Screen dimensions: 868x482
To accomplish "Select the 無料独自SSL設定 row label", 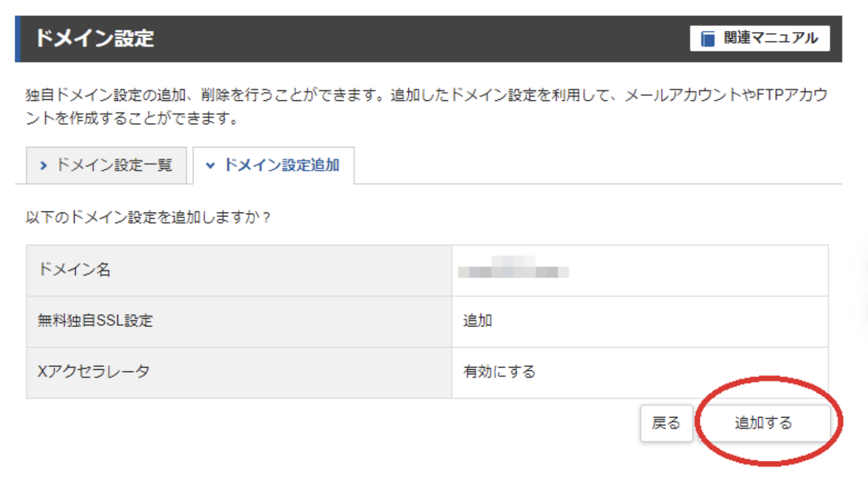I will click(x=95, y=321).
